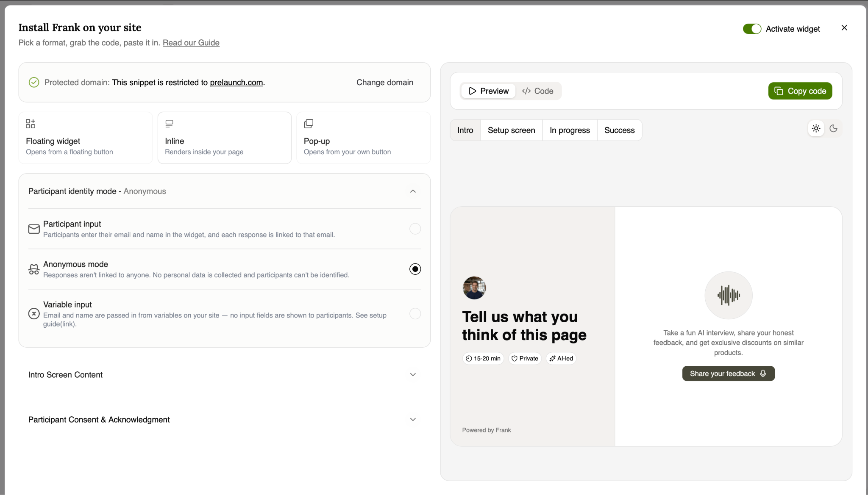Switch preview to dark theme moon icon

833,128
